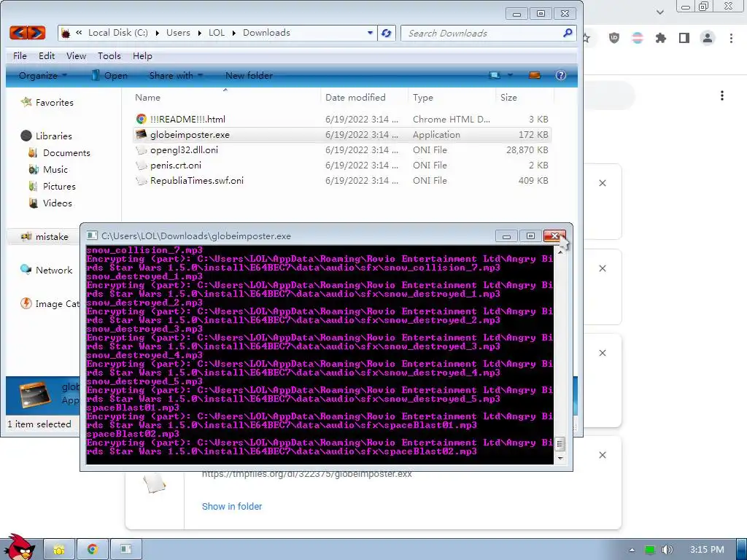Screen dimensions: 747x560
Task: Open the Help menu
Action: click(x=142, y=55)
